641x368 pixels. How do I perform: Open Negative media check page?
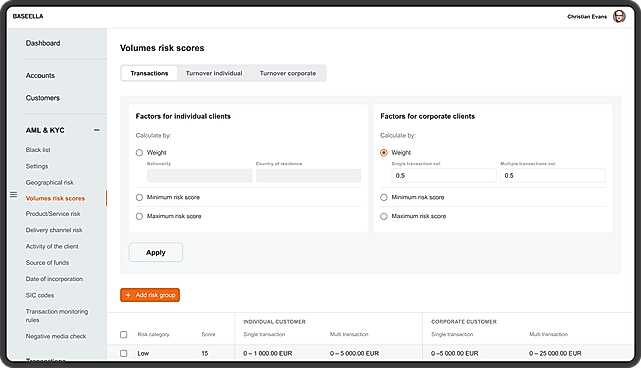click(56, 337)
